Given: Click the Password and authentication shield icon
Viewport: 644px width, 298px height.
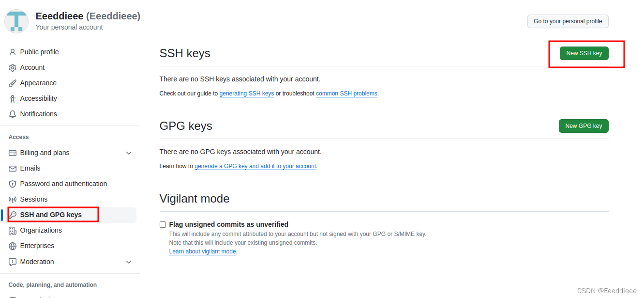Looking at the screenshot, I should (x=12, y=184).
